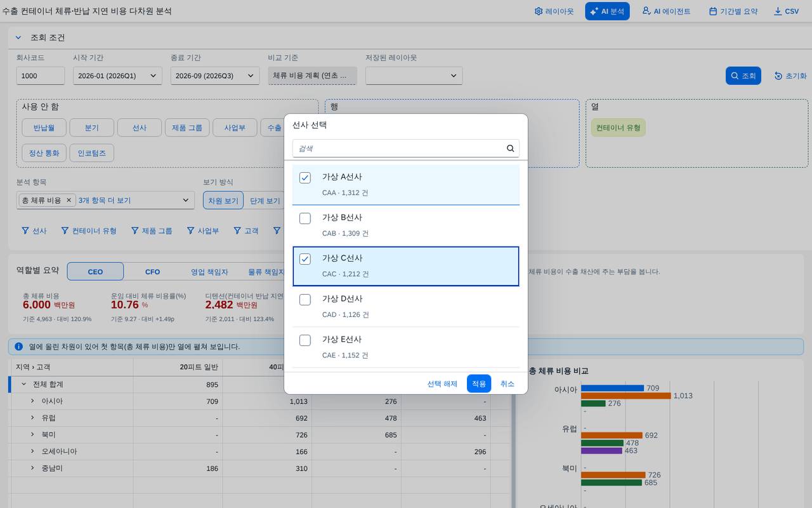Click 적용 button in dialog
This screenshot has height=508, width=812.
click(479, 384)
